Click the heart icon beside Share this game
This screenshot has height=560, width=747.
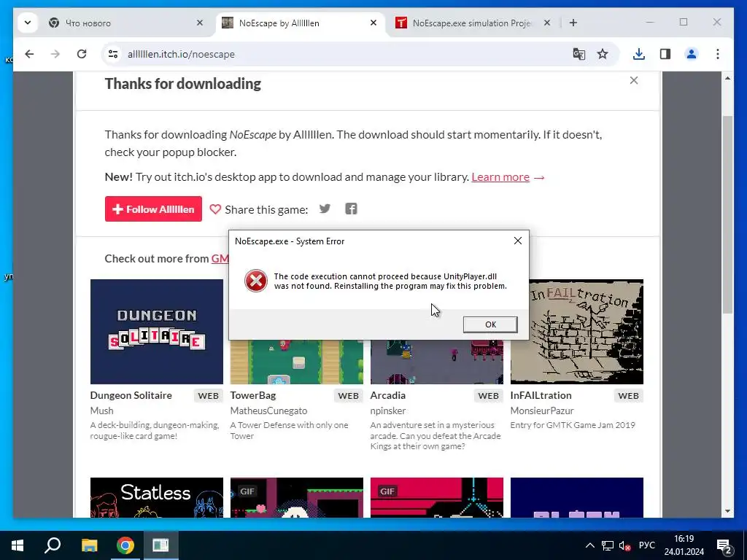click(x=215, y=209)
